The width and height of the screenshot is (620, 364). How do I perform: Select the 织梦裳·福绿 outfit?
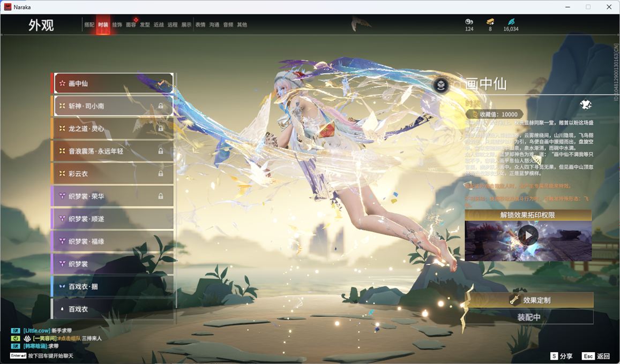(113, 241)
